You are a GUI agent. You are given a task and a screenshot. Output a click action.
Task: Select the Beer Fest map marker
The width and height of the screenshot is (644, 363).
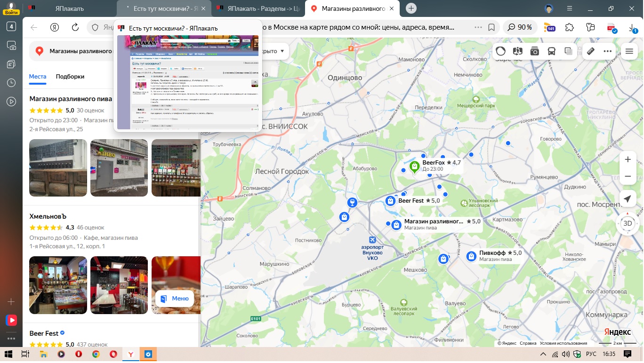click(x=390, y=201)
